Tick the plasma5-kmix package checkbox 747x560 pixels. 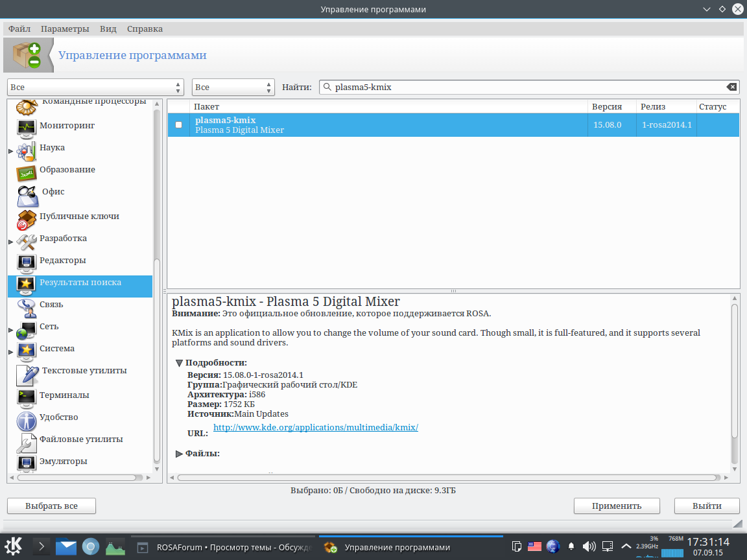179,124
